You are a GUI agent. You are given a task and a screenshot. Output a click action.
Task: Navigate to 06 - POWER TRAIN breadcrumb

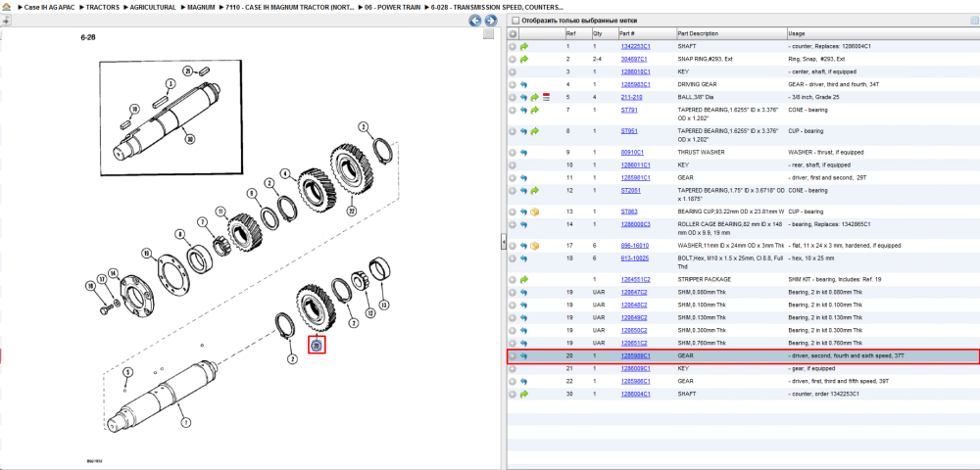click(x=393, y=8)
